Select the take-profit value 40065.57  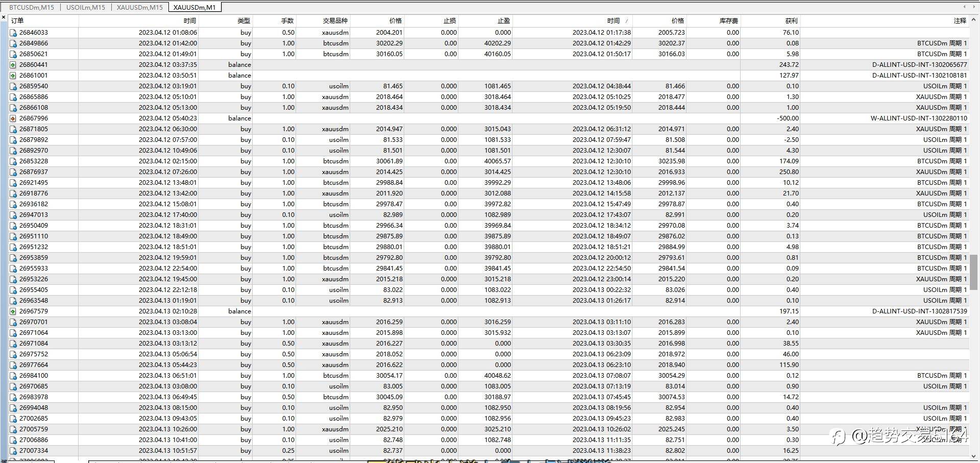(498, 161)
